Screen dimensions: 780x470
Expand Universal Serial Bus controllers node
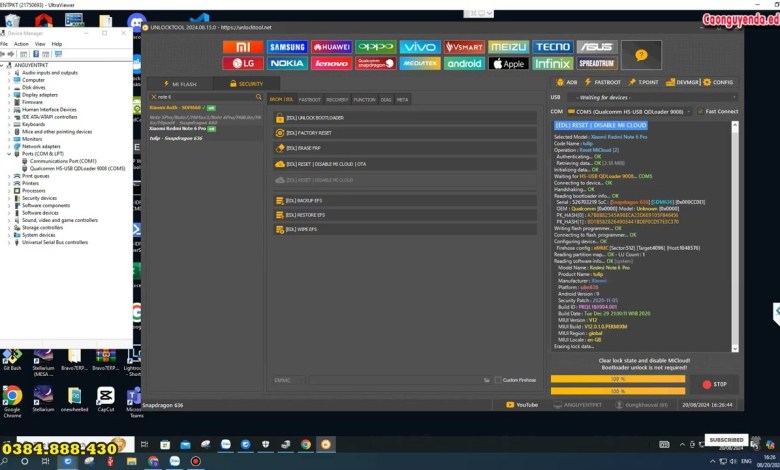tap(9, 243)
